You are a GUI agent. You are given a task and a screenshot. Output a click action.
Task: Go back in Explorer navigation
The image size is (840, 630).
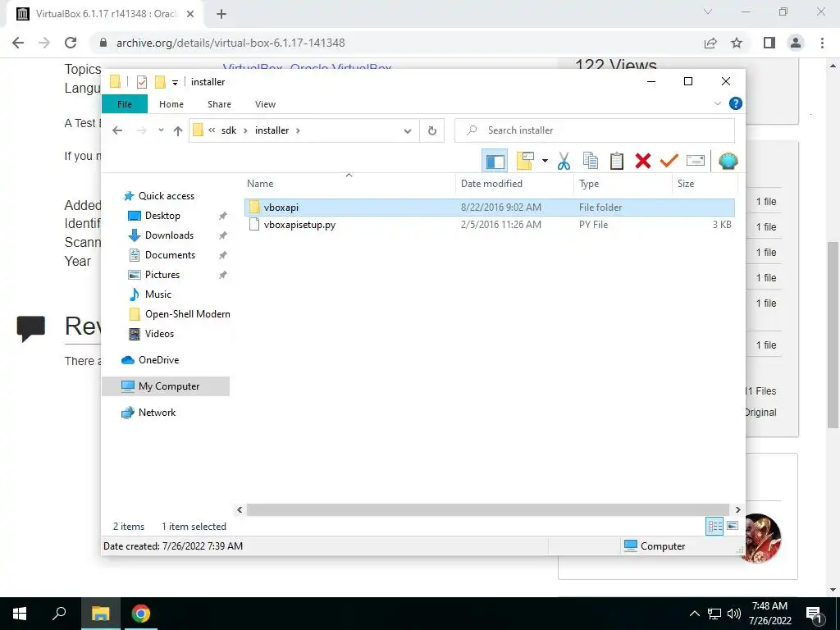pos(117,130)
